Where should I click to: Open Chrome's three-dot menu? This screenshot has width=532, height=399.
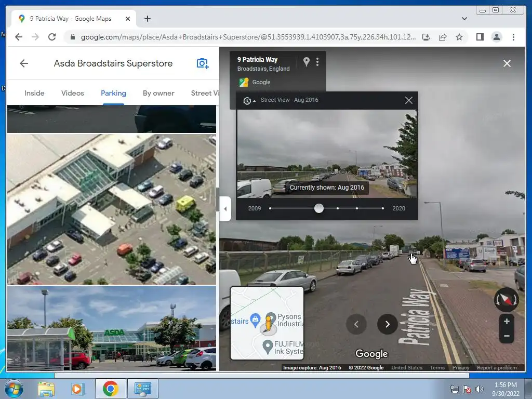click(513, 37)
